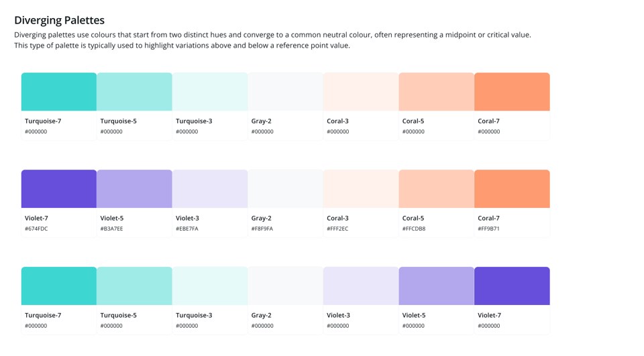Pick the Violet-7 swatch labeled #674FDC
Screen dimensions: 644x356
pos(59,188)
